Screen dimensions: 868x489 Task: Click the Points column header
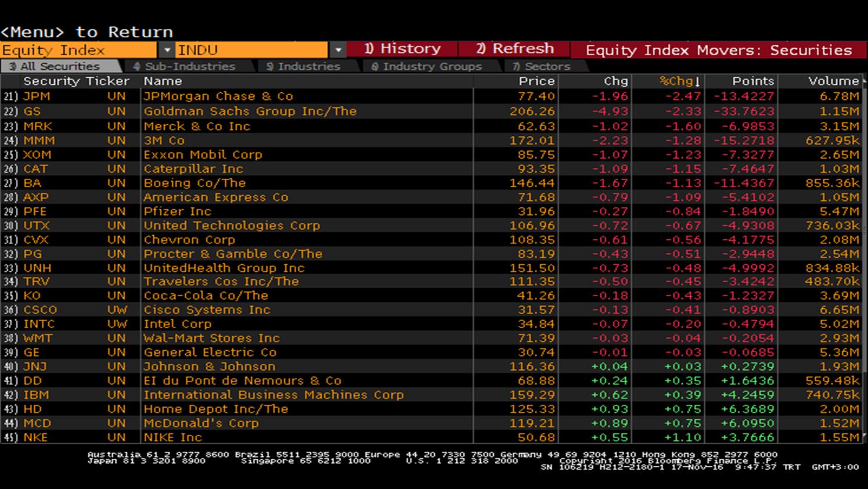[753, 81]
